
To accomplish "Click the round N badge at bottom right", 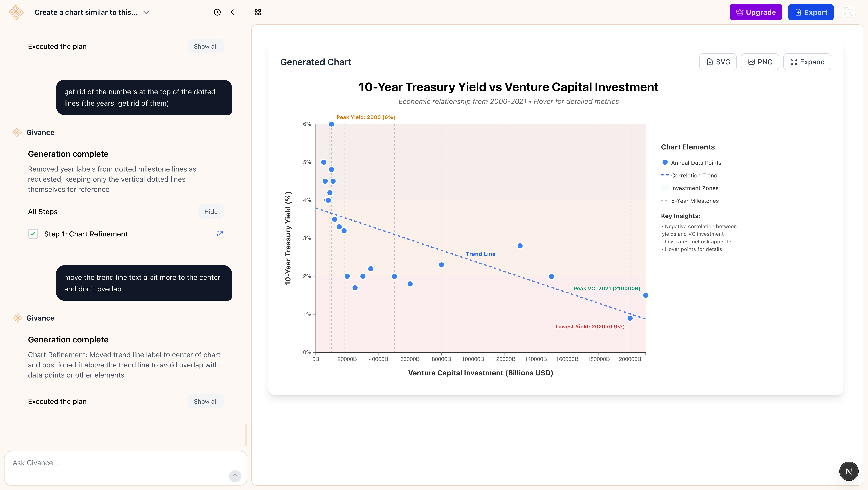I will pos(849,471).
